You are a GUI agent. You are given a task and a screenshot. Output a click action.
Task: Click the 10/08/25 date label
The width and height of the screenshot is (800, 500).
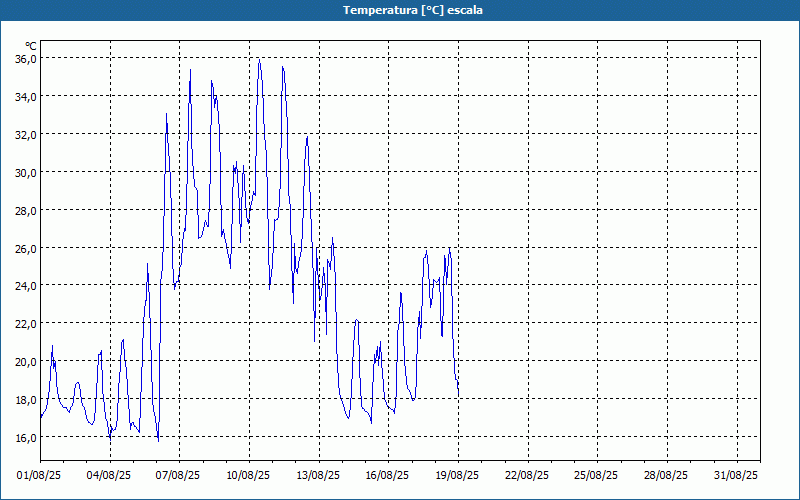[x=248, y=476]
